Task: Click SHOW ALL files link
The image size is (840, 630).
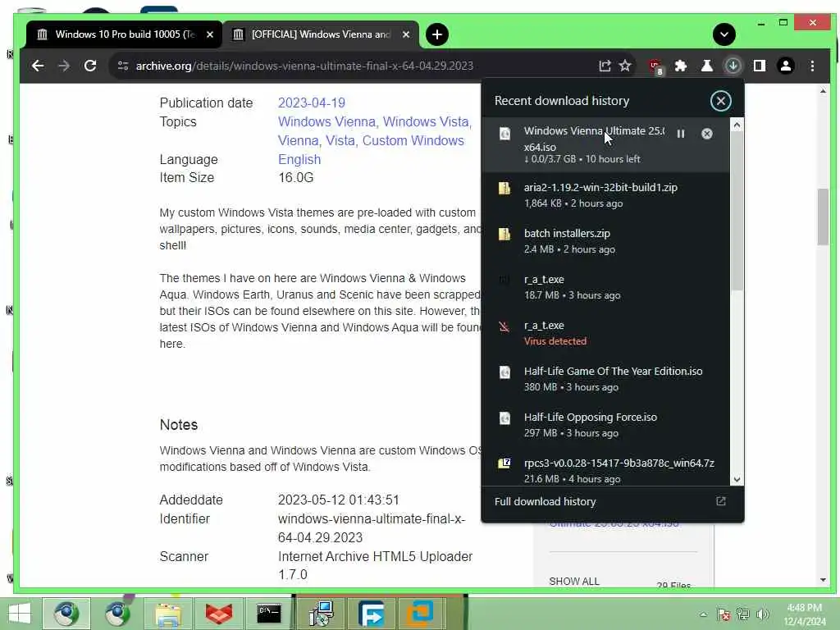Action: [x=573, y=582]
